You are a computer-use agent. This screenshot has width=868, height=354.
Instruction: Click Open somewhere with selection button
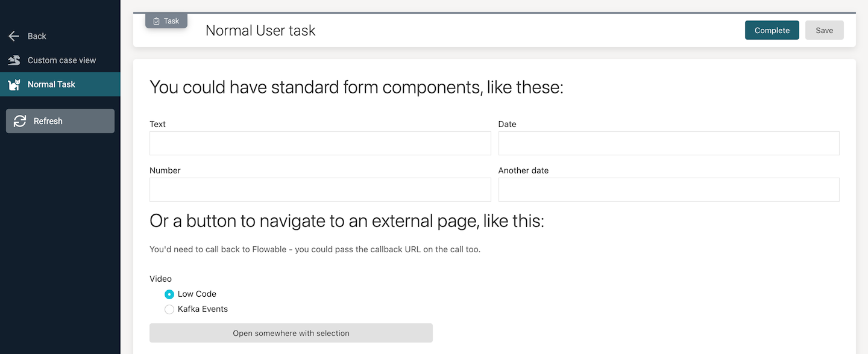pos(291,333)
